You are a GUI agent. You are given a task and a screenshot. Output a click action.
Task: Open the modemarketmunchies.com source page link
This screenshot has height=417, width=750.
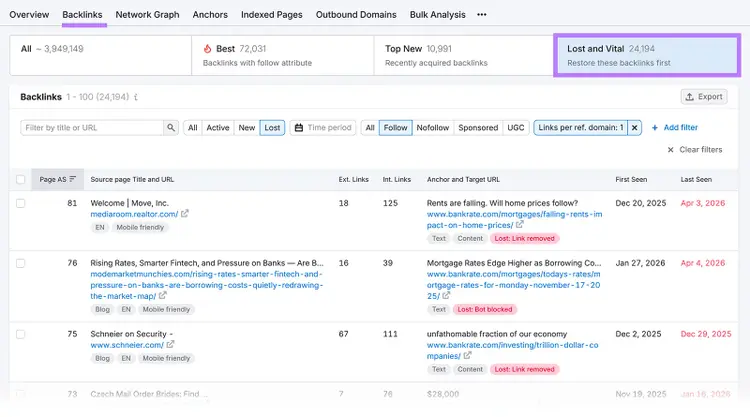(x=207, y=285)
